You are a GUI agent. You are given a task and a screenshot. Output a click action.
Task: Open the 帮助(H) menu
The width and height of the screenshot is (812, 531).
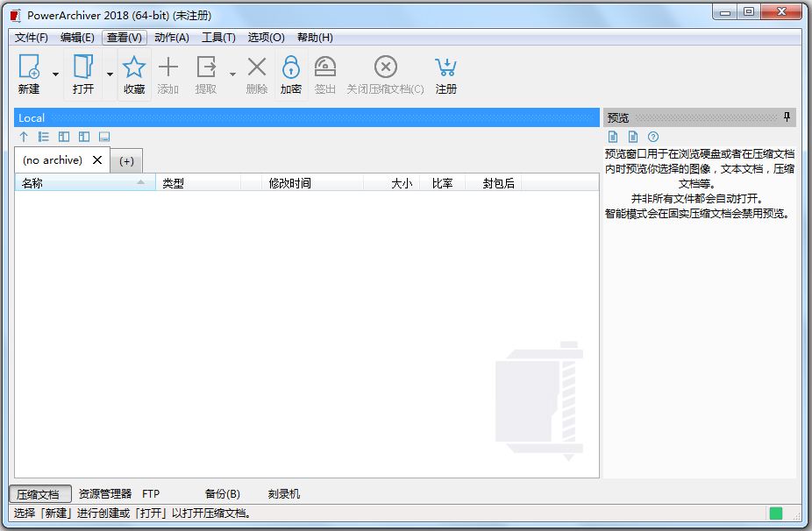click(x=315, y=38)
